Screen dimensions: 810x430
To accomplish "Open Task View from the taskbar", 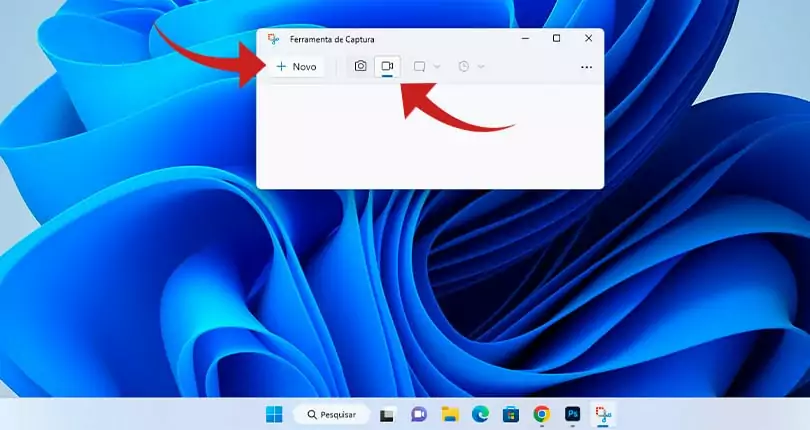I will pyautogui.click(x=387, y=414).
